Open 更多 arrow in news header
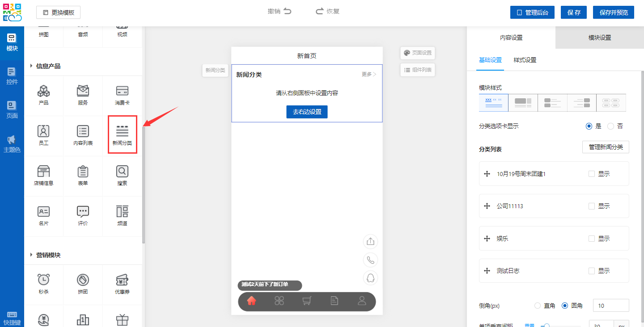The width and height of the screenshot is (644, 327). (369, 74)
